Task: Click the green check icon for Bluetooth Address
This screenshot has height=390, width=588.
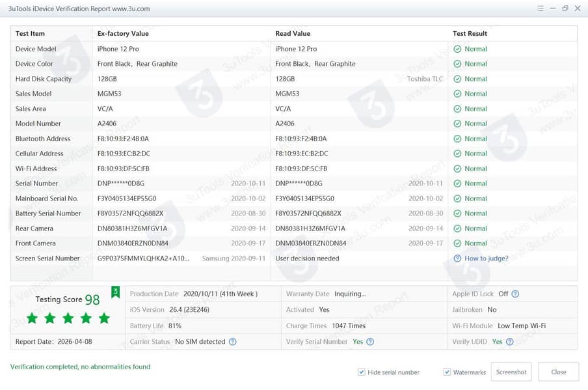Action: (x=457, y=139)
